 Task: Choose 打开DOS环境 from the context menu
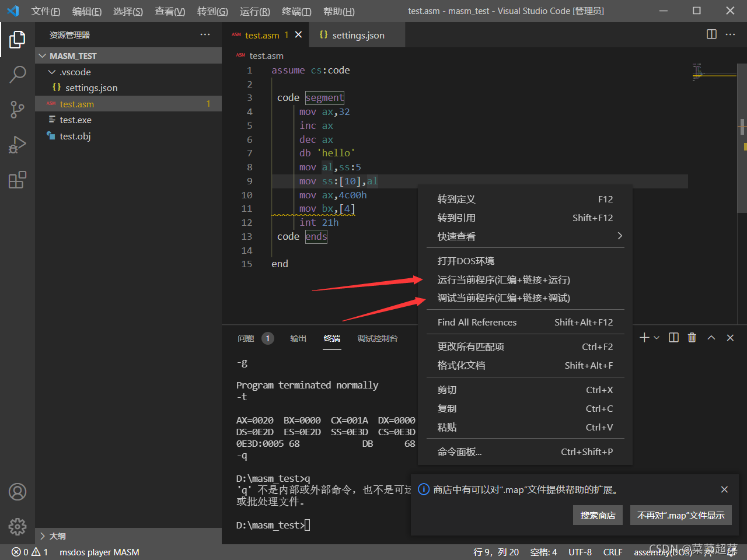525,261
